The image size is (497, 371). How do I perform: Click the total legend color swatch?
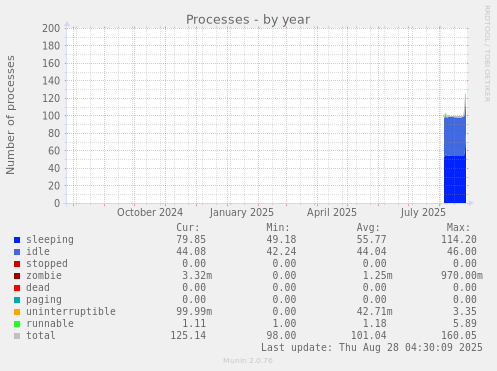click(17, 336)
